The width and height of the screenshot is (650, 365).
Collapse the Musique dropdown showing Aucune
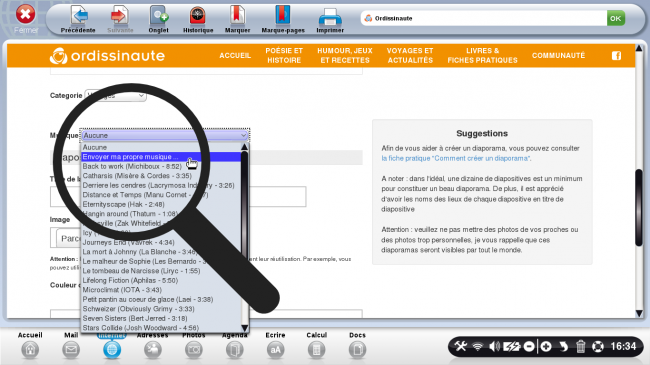point(165,136)
